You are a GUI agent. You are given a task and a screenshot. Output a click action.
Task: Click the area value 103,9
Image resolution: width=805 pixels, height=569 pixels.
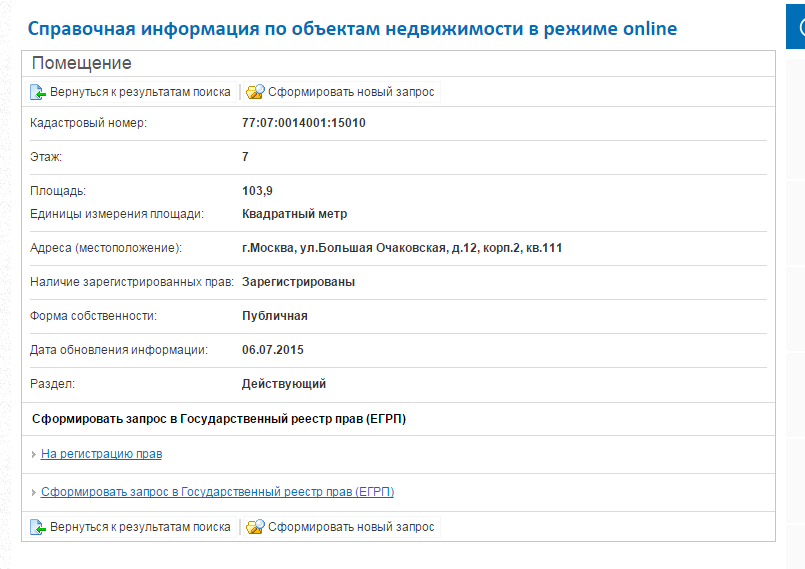(257, 191)
